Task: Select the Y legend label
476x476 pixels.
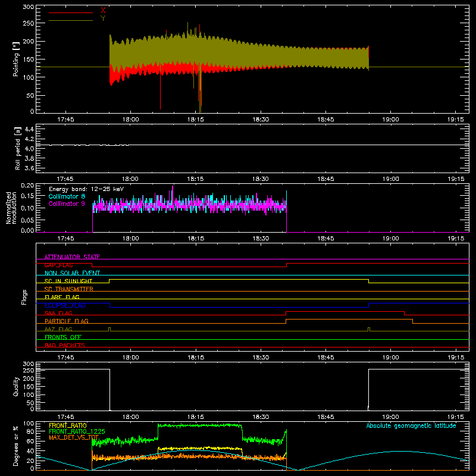Action: point(103,18)
